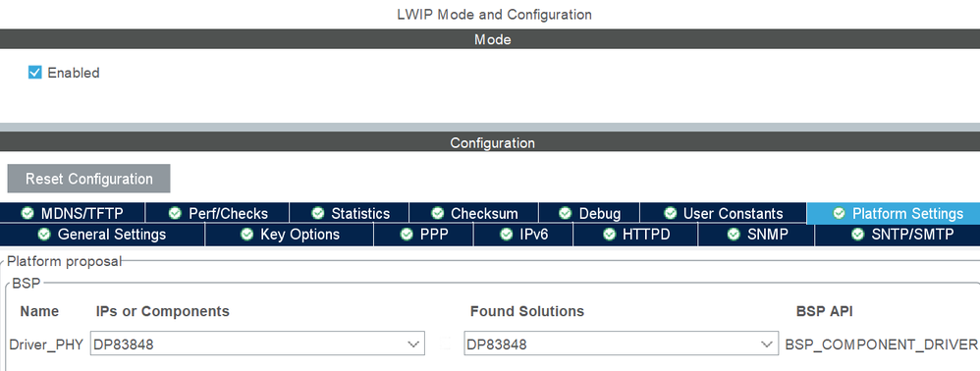
Task: Click the green check icon on SNMP tab
Action: (734, 235)
